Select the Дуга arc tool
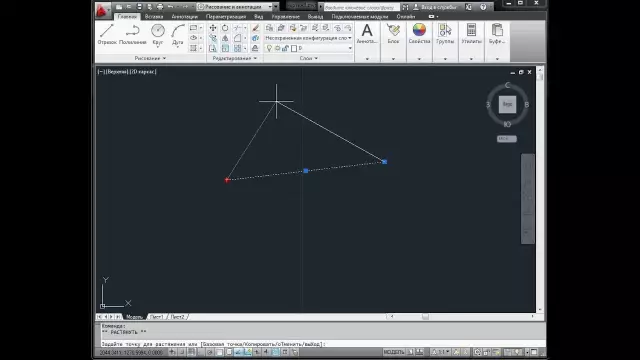Screen dimensions: 640x360 pyautogui.click(x=178, y=34)
